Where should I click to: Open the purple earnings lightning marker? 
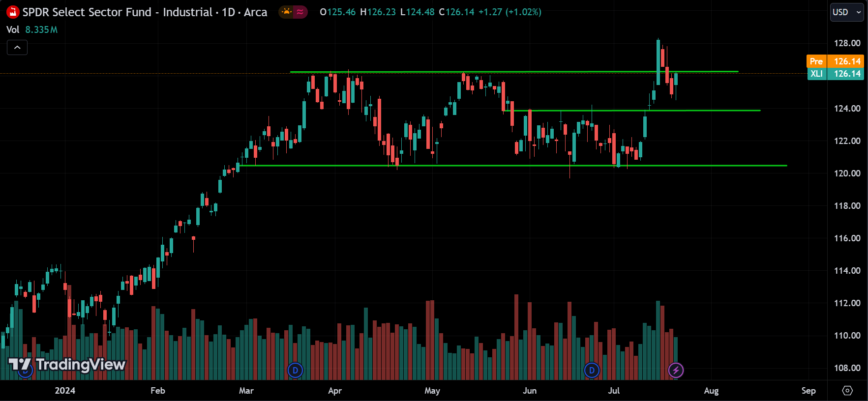pyautogui.click(x=676, y=370)
